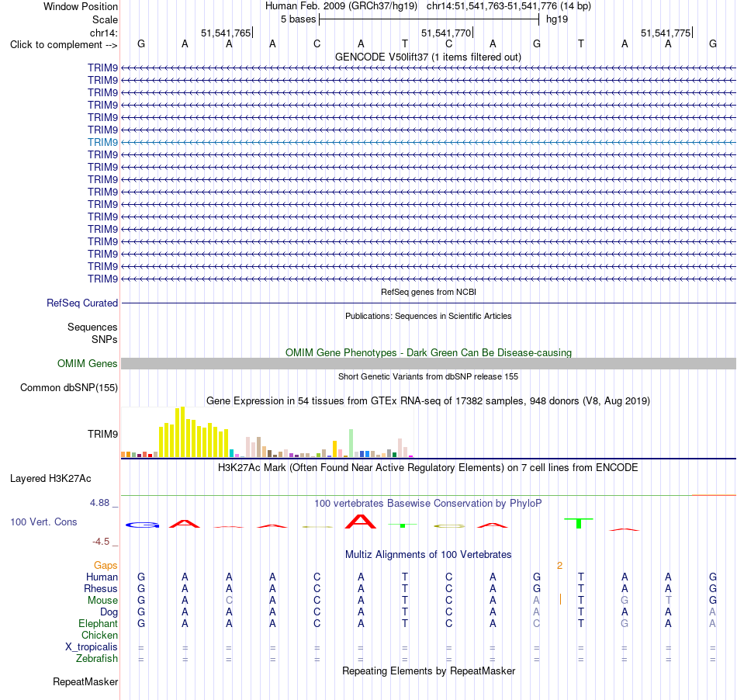Click the 100 Vert. Cons label
The height and width of the screenshot is (700, 737).
click(x=43, y=522)
